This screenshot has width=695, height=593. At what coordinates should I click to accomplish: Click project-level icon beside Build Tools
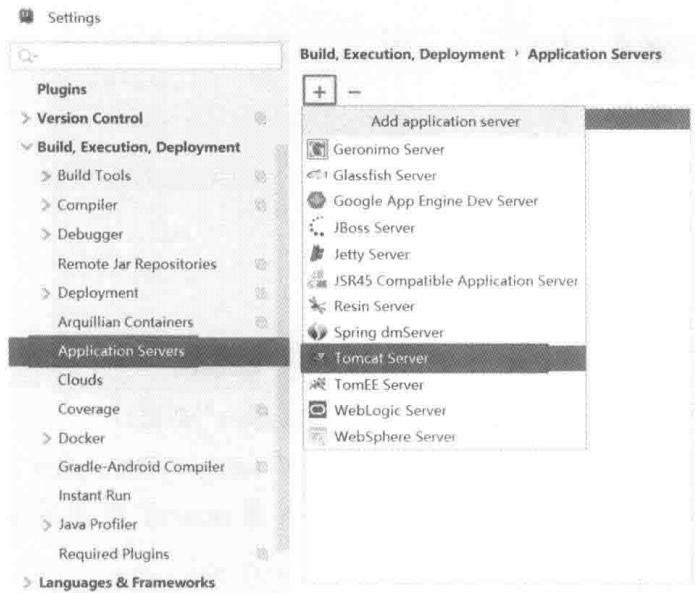click(261, 176)
